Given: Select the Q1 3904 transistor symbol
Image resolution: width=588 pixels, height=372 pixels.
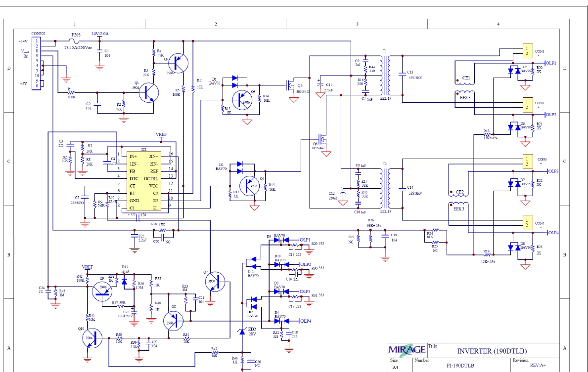Looking at the screenshot, I should (x=148, y=92).
